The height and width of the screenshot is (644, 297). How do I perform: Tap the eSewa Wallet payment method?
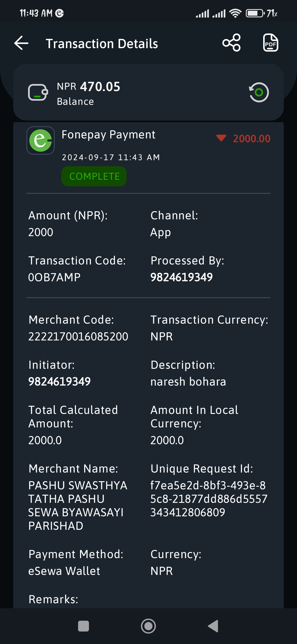click(64, 571)
